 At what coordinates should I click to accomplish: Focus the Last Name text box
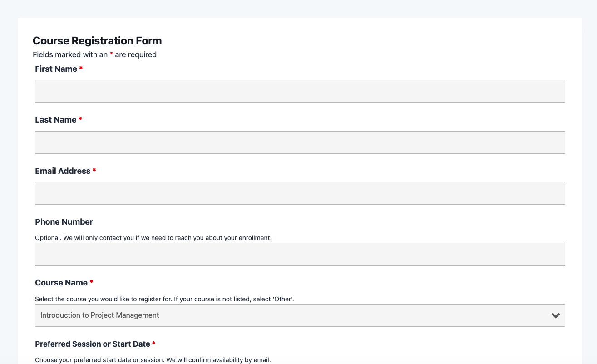[x=300, y=143]
